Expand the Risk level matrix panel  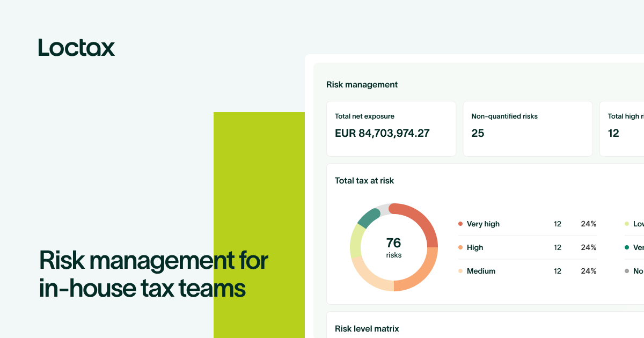pos(367,328)
